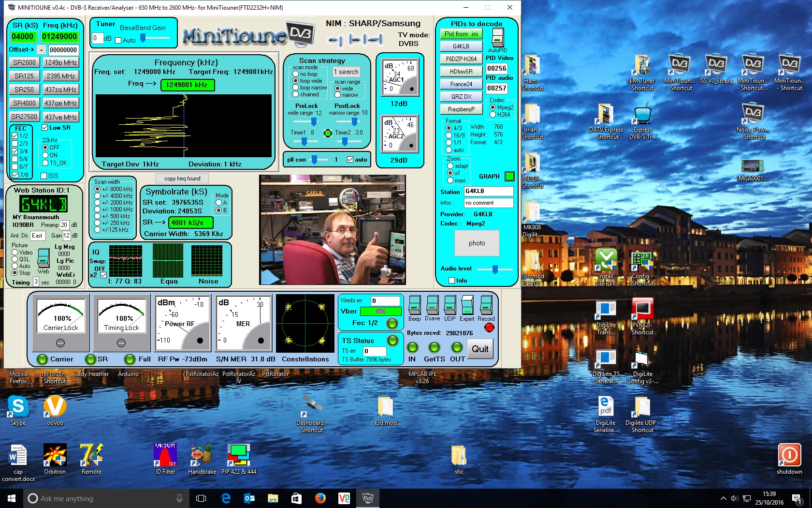Open Firefox from the taskbar
This screenshot has width=812, height=508.
click(x=320, y=498)
